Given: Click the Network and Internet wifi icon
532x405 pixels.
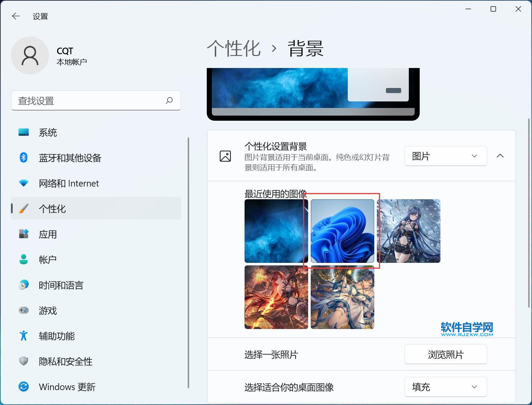Looking at the screenshot, I should 24,183.
